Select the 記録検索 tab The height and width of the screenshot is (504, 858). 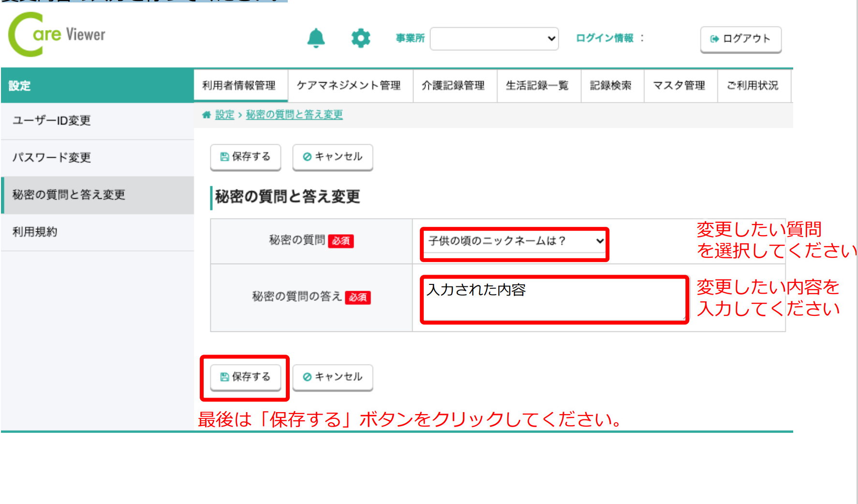coord(612,86)
